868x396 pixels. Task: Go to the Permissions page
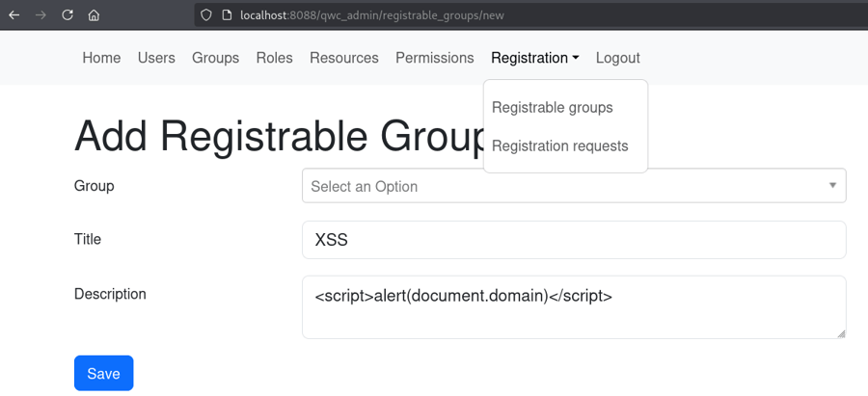click(434, 58)
